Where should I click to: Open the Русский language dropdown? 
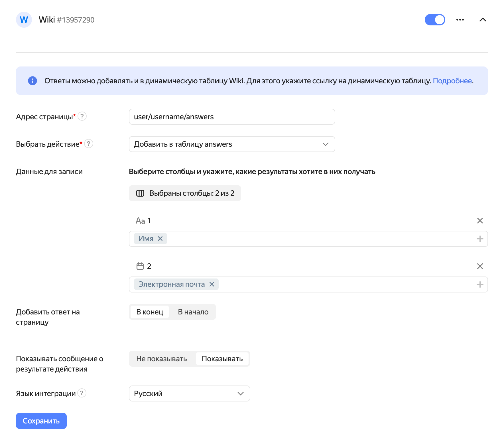(x=189, y=393)
